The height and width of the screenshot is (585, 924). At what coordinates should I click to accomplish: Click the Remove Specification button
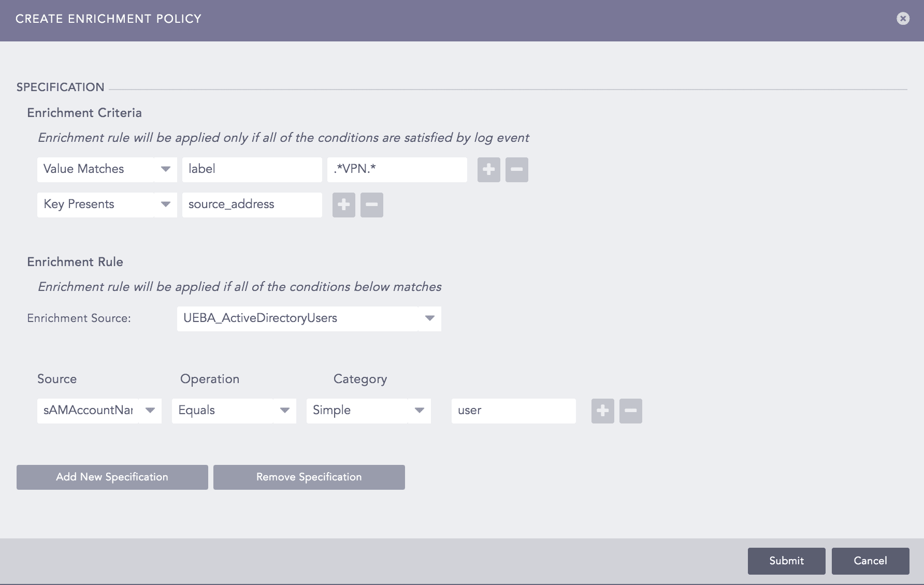click(309, 477)
